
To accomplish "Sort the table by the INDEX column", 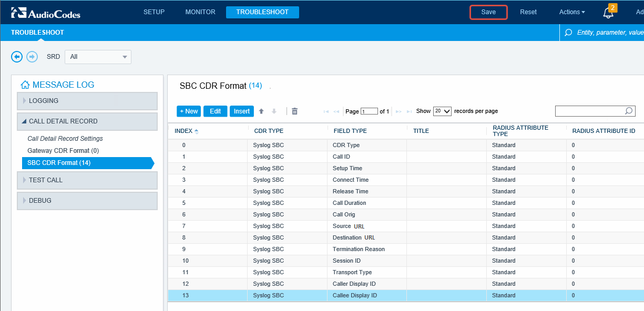I will tap(185, 131).
